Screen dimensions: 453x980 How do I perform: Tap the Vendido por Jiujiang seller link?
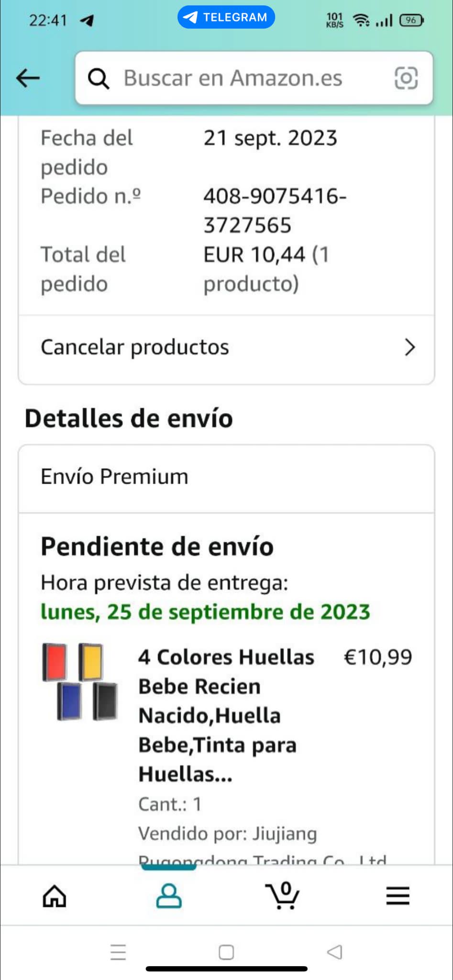tap(228, 834)
